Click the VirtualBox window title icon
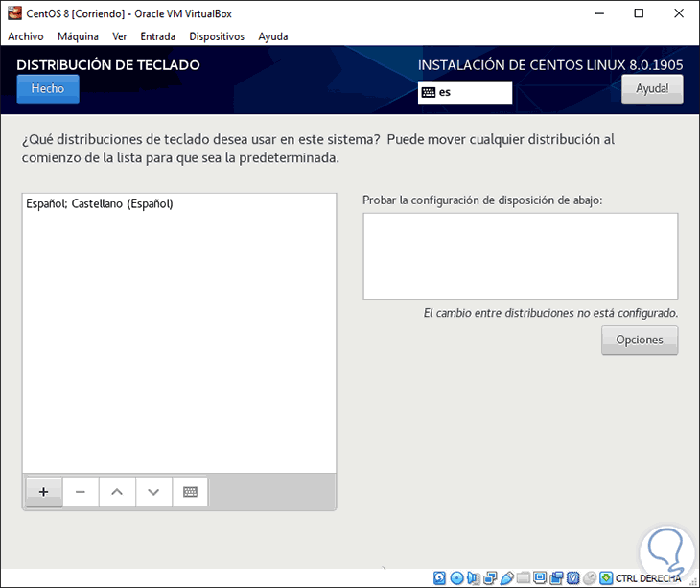This screenshot has height=588, width=700. (x=14, y=13)
